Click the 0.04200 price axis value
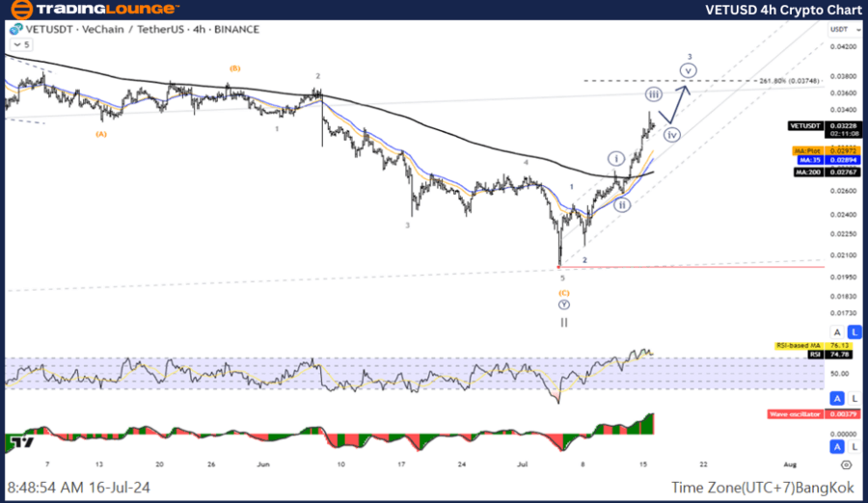 click(x=843, y=46)
